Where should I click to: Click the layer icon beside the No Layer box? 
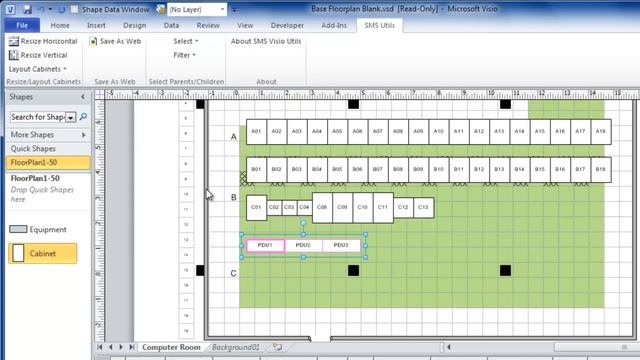click(x=161, y=9)
